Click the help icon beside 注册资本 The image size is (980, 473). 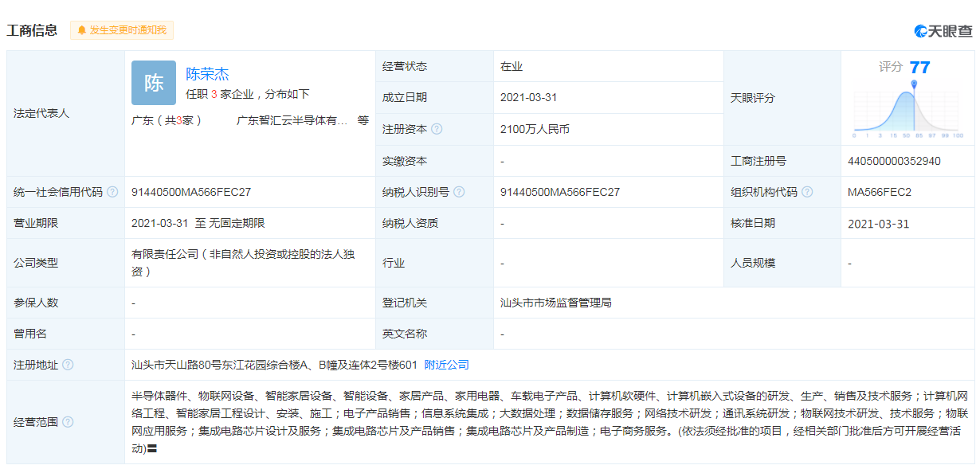(x=437, y=129)
